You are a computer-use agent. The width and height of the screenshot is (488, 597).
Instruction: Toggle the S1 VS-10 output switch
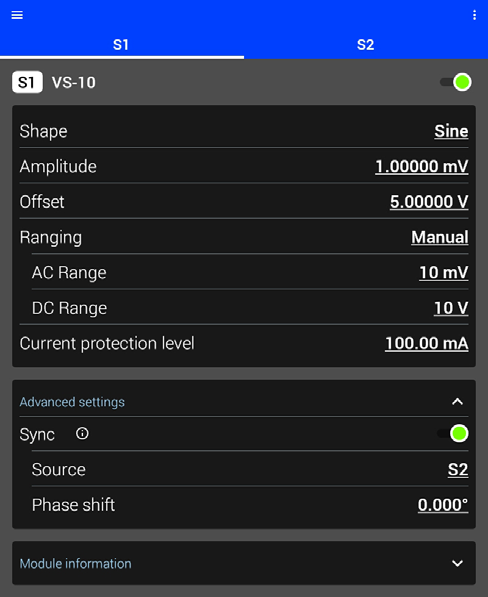coord(456,82)
